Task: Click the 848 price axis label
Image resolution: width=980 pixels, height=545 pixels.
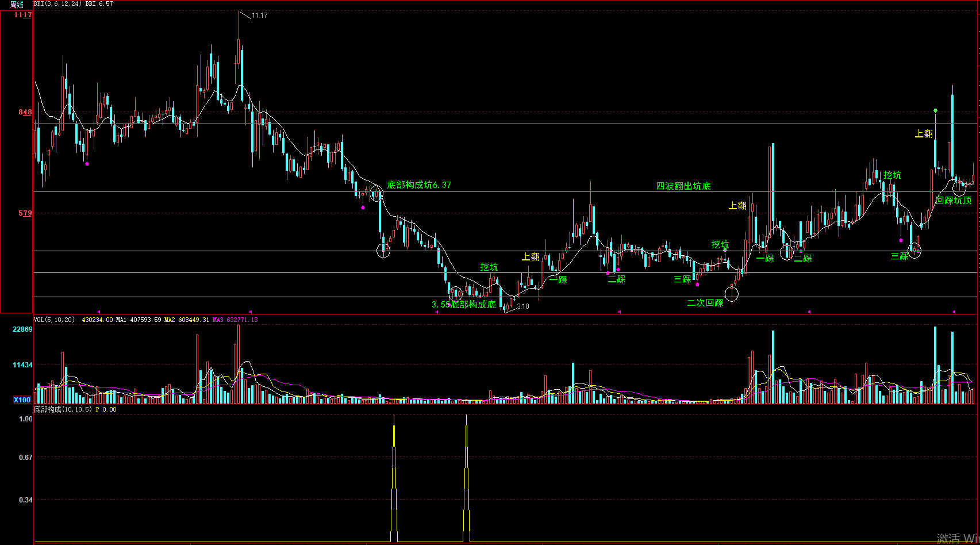Action: click(x=25, y=112)
